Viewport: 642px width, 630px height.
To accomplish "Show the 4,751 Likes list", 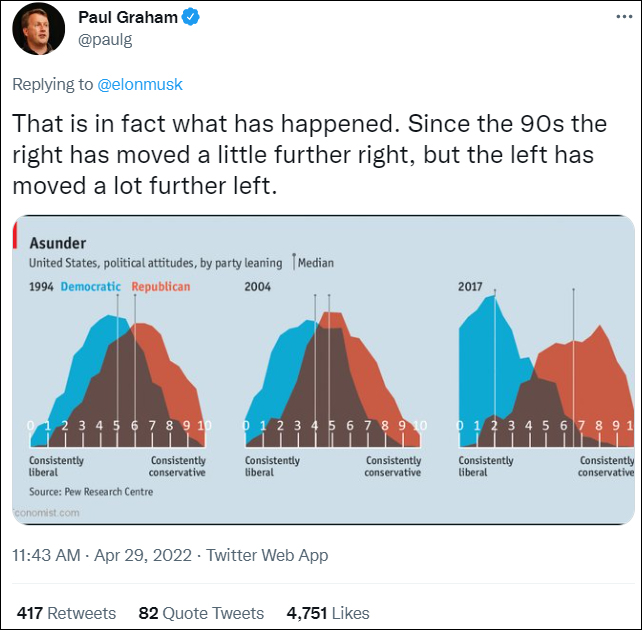I will 328,613.
